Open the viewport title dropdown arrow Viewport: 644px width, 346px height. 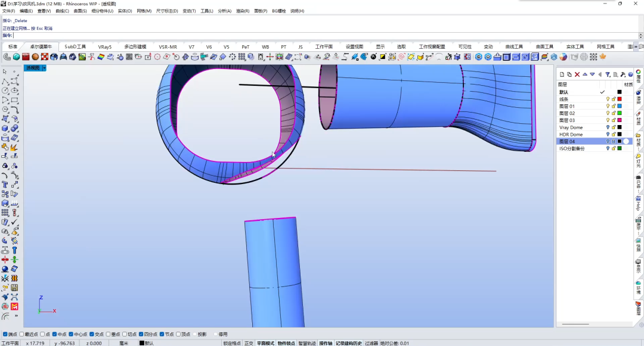point(44,68)
